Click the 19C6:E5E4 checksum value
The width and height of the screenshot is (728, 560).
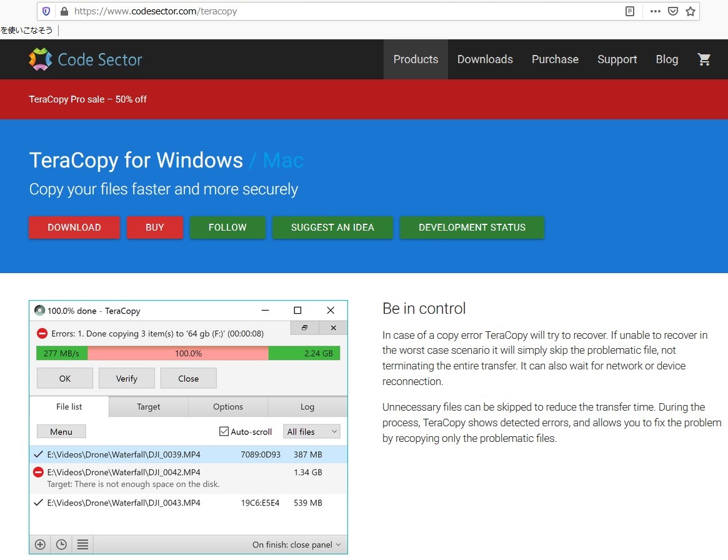[x=260, y=502]
